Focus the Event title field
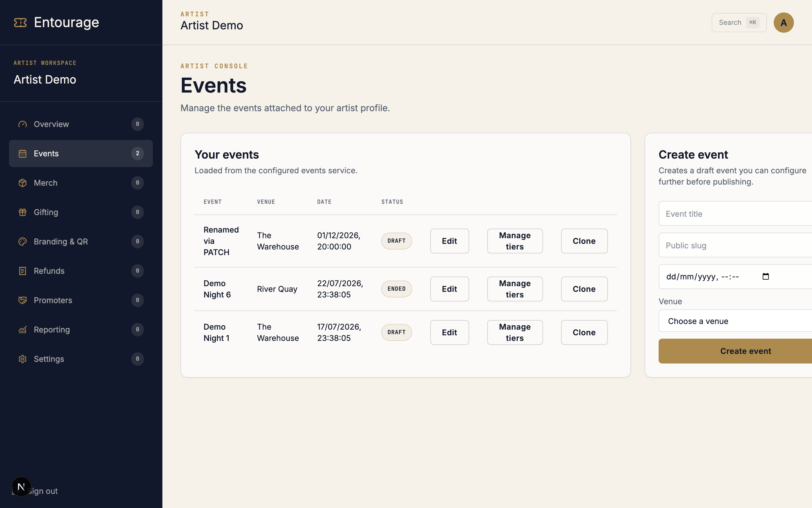Viewport: 812px width, 508px height. (x=735, y=214)
